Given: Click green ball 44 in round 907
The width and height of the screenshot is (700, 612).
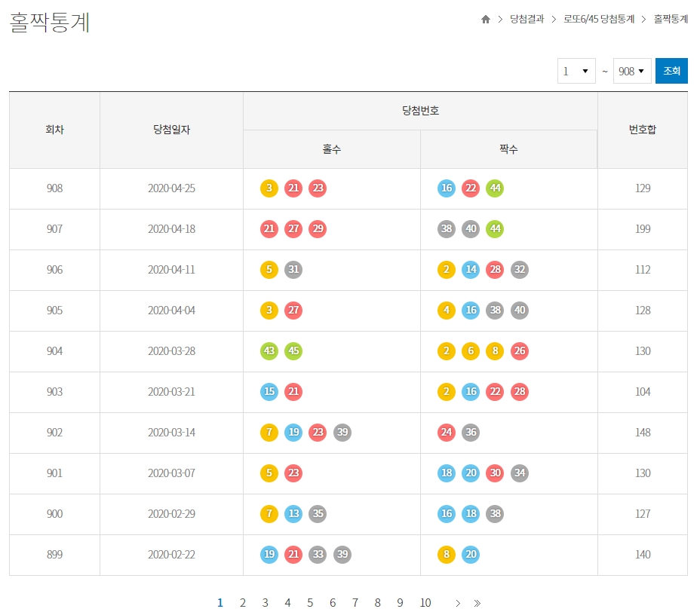Looking at the screenshot, I should (495, 229).
